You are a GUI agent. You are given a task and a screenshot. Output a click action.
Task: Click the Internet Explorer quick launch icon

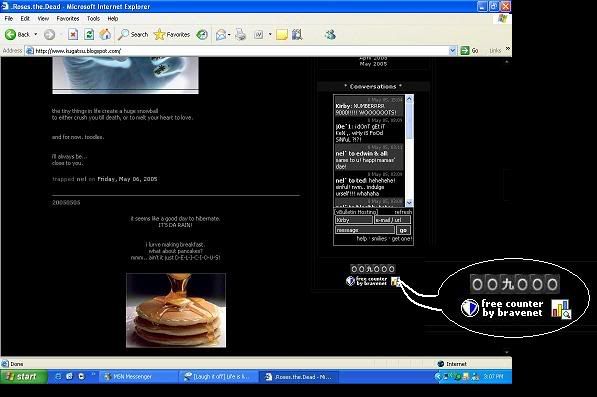coord(69,376)
